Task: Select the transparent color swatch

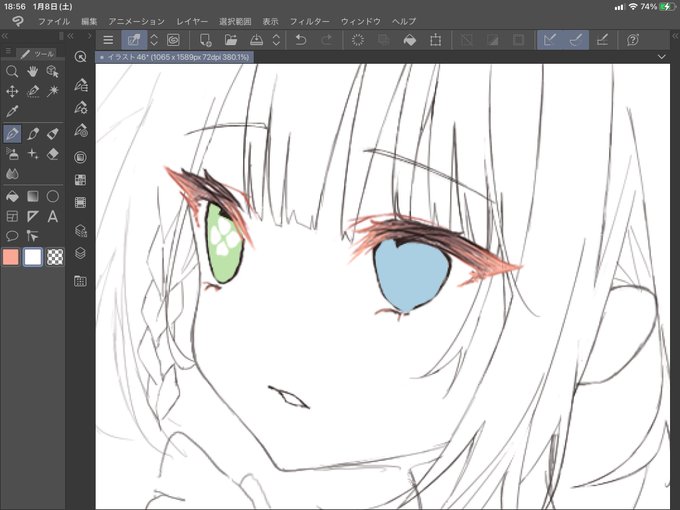Action: click(x=55, y=257)
